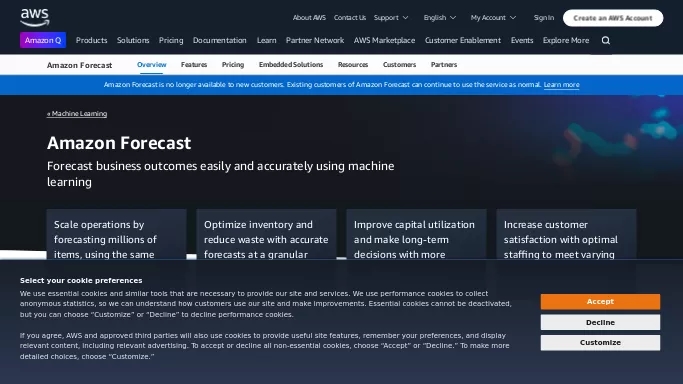This screenshot has height=384, width=683.
Task: Click the AWS logo
Action: pyautogui.click(x=35, y=17)
